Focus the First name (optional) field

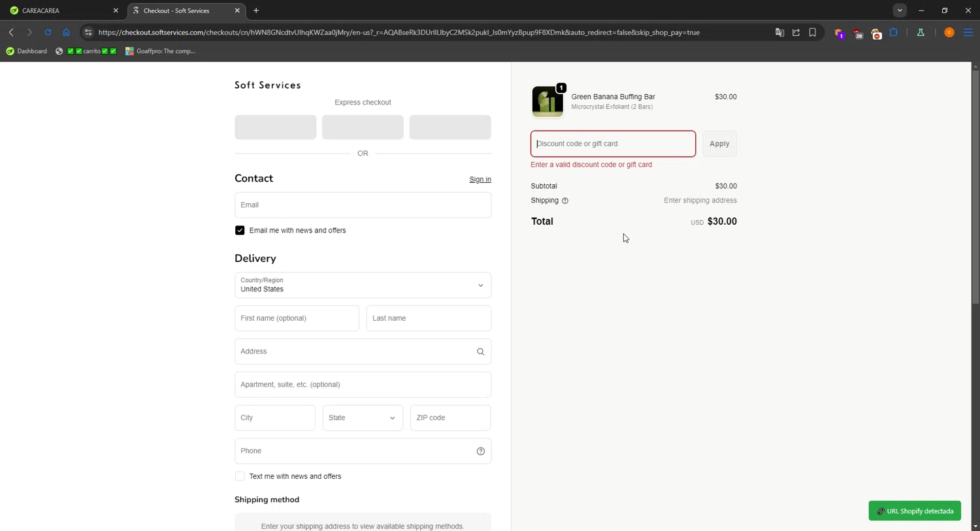coord(297,318)
